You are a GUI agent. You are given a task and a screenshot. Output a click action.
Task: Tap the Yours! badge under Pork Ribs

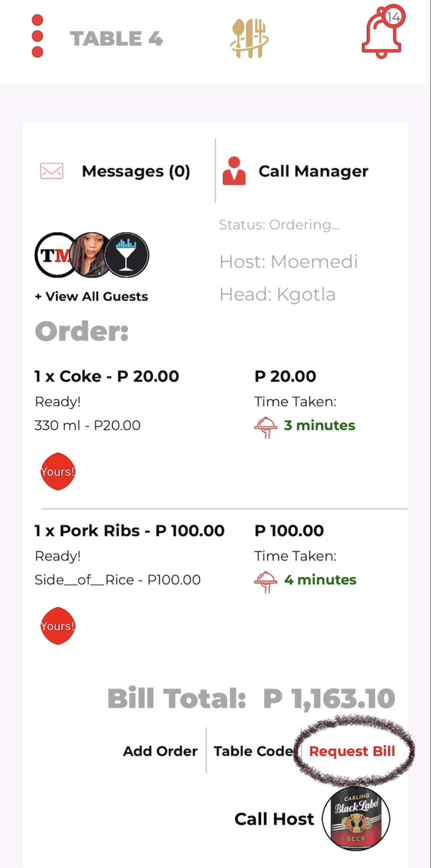(58, 626)
